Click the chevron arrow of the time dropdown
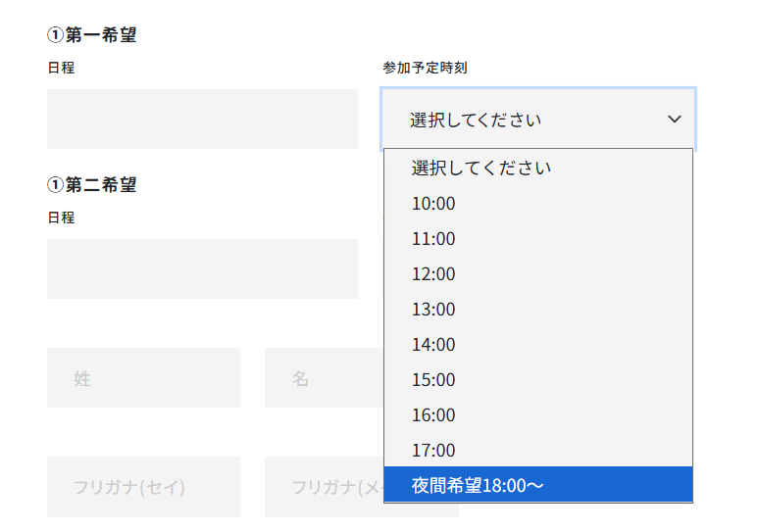The width and height of the screenshot is (758, 532). coord(674,119)
